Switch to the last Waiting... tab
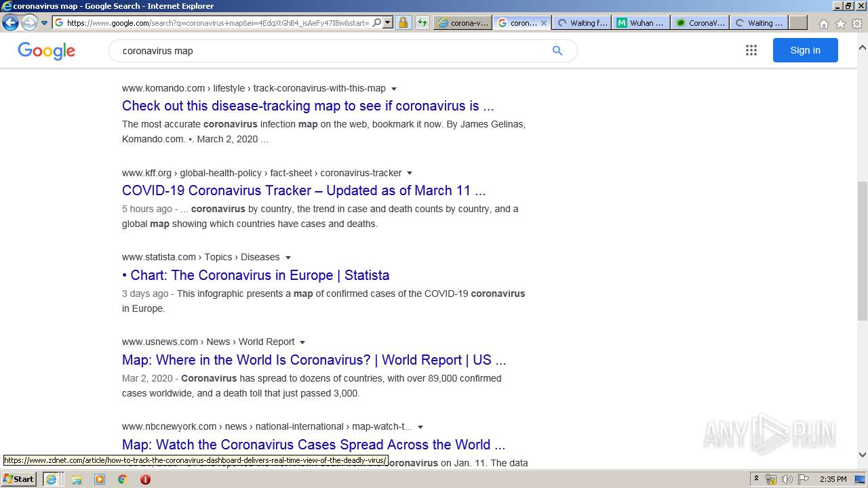868x488 pixels. click(x=759, y=22)
